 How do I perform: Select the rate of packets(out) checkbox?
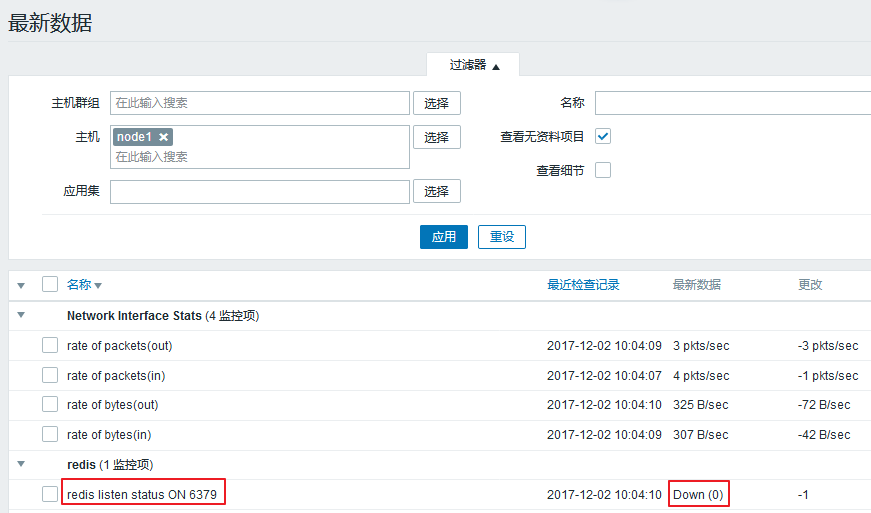click(50, 346)
